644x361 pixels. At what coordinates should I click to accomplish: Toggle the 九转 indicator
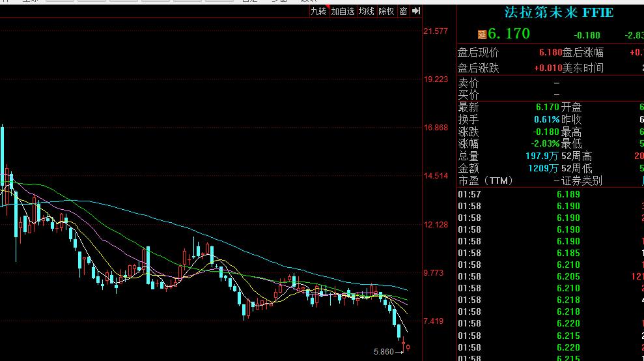pos(318,11)
